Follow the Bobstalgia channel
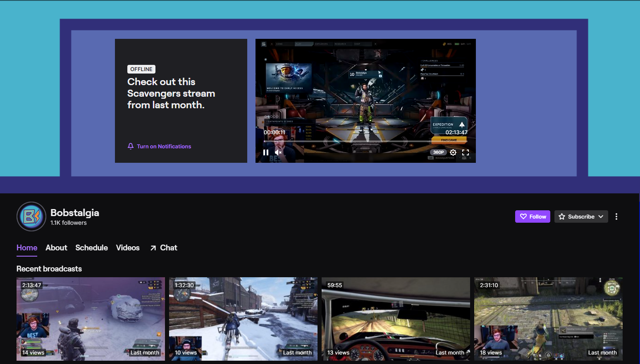Image resolution: width=640 pixels, height=364 pixels. coord(533,216)
